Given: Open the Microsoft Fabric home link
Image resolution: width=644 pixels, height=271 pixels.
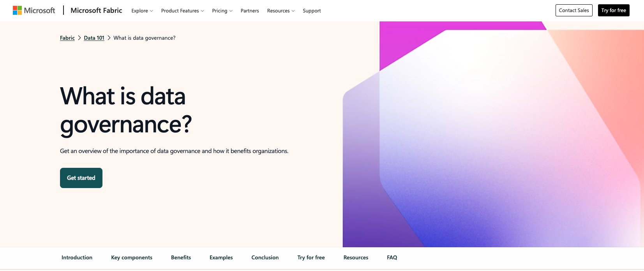Looking at the screenshot, I should click(96, 11).
